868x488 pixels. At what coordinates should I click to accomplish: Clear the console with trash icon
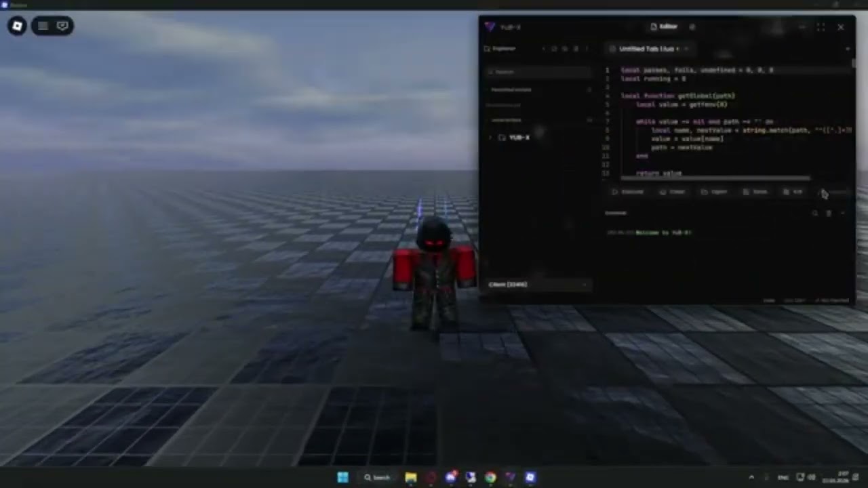(x=829, y=213)
